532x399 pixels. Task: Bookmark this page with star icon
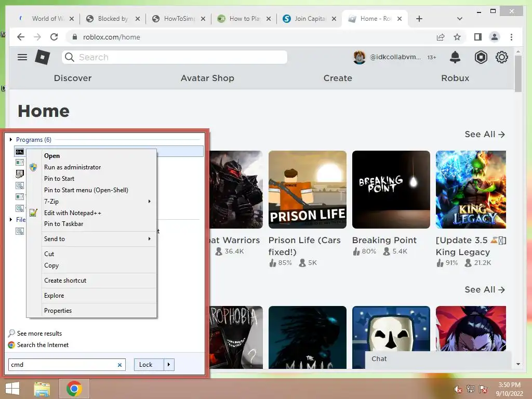457,37
